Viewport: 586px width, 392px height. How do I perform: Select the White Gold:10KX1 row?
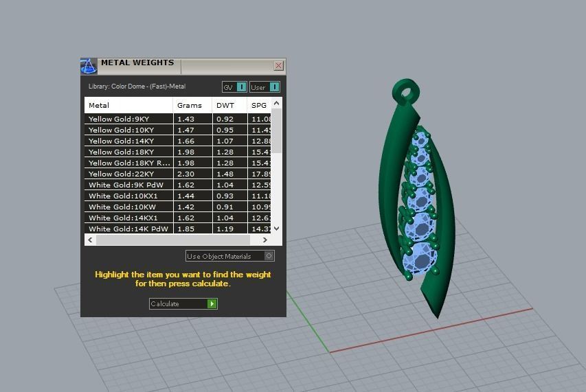(177, 196)
